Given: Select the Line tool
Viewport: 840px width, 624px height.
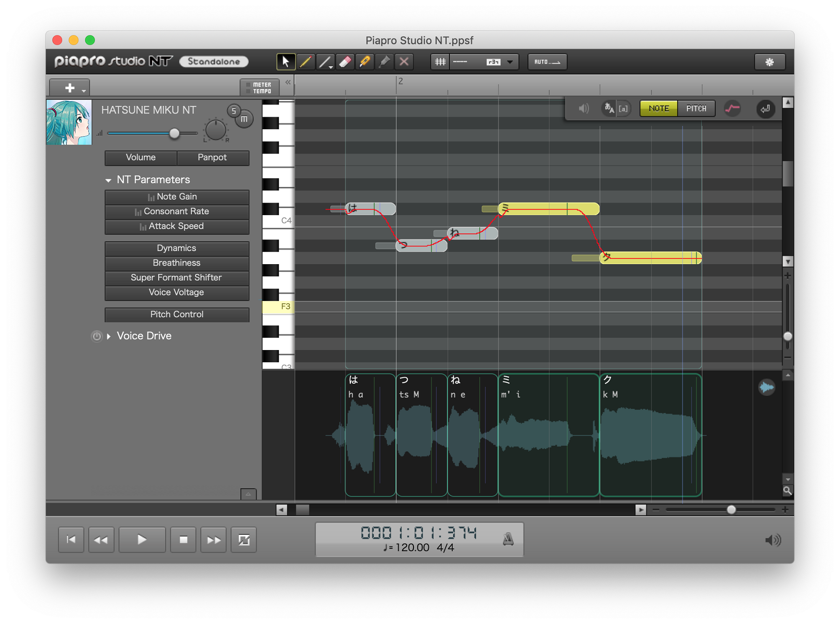Looking at the screenshot, I should tap(325, 62).
